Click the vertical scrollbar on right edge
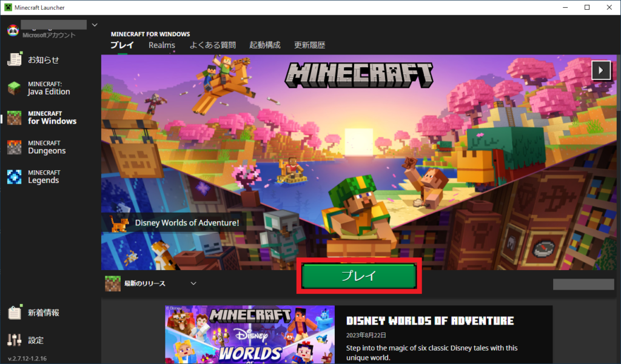This screenshot has width=621, height=364. click(x=618, y=82)
